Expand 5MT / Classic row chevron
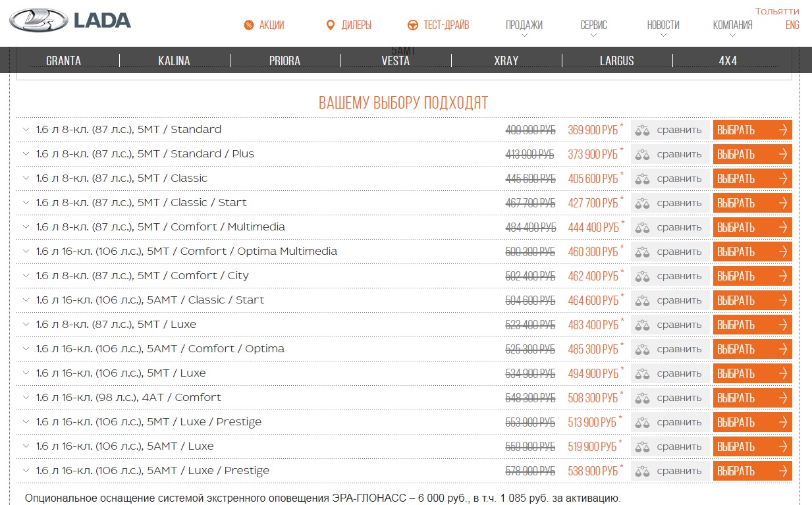Image resolution: width=812 pixels, height=505 pixels. (x=26, y=178)
